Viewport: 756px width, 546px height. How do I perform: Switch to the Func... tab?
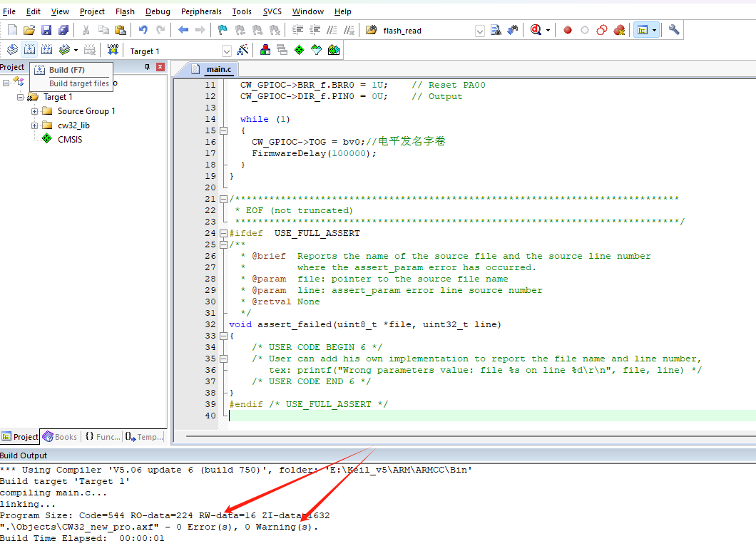tap(103, 437)
